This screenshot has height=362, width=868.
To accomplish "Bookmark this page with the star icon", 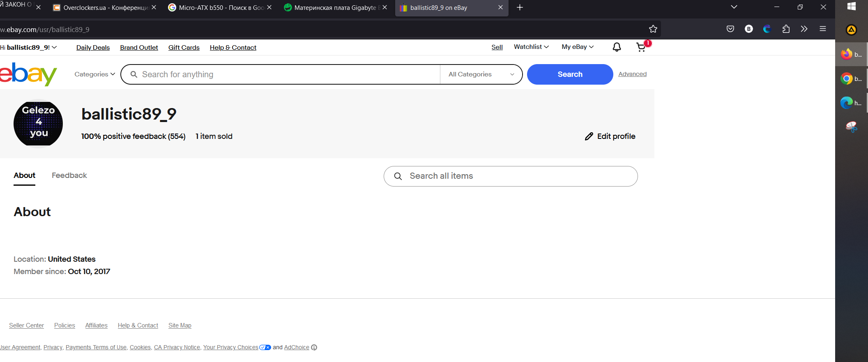I will (653, 29).
